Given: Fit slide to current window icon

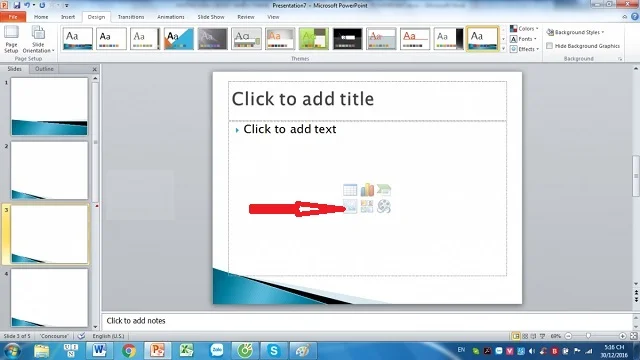Looking at the screenshot, I should [633, 336].
